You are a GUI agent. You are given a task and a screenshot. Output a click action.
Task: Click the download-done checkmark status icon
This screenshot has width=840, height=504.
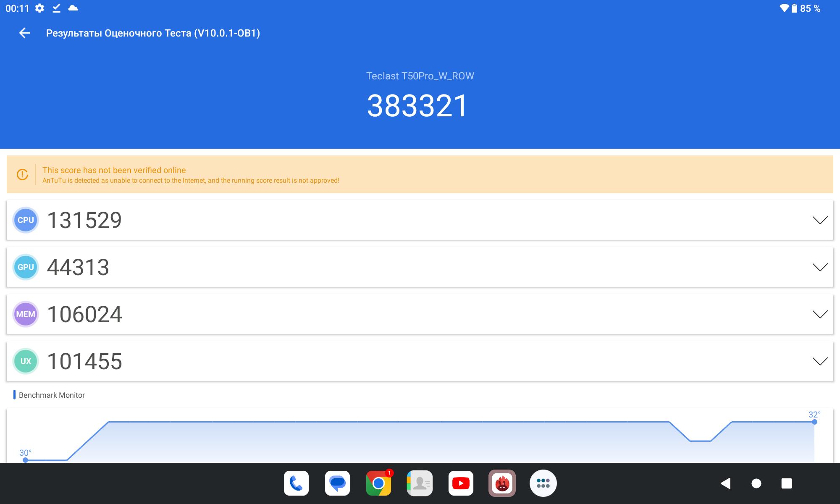[x=56, y=8]
